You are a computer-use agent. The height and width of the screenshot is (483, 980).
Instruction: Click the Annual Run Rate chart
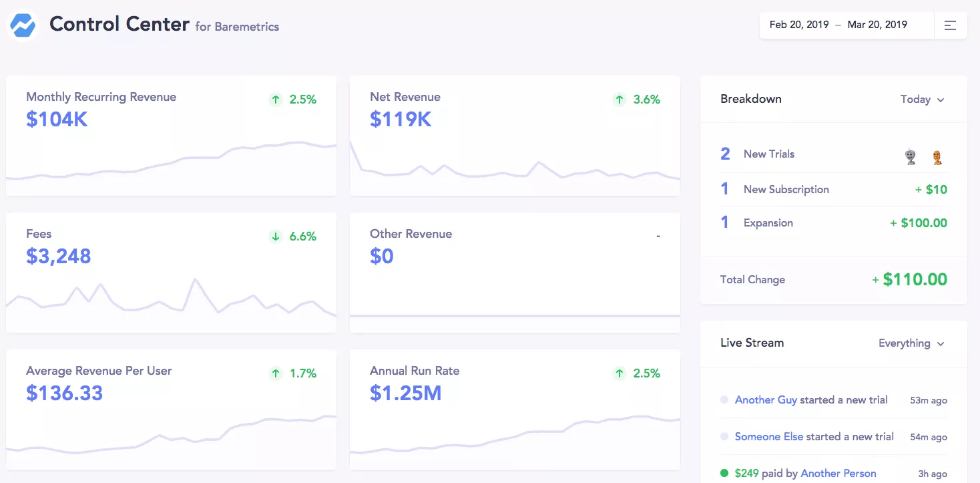pyautogui.click(x=515, y=441)
